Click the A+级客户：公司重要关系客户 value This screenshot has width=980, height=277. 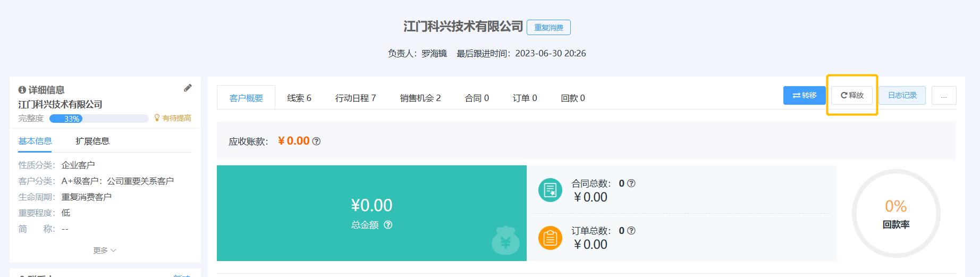(117, 181)
